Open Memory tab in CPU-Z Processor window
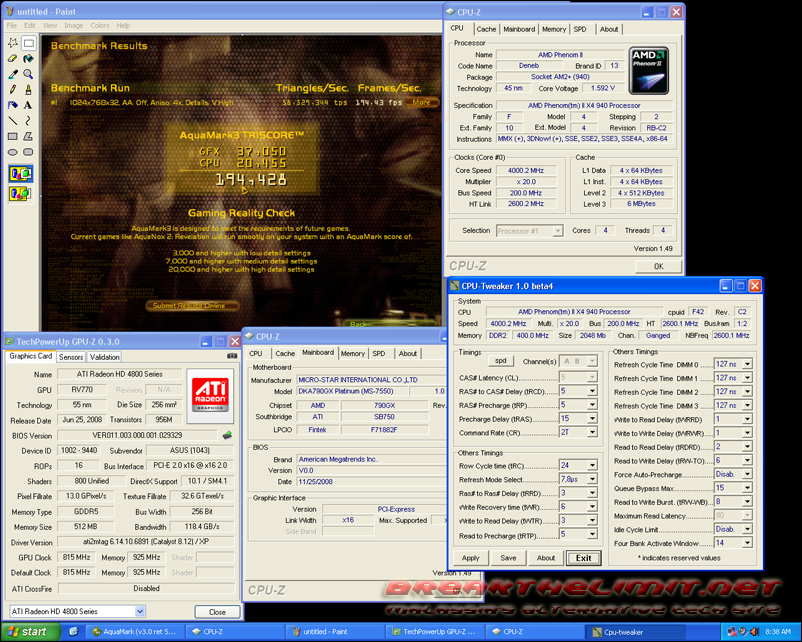Image resolution: width=802 pixels, height=642 pixels. (x=554, y=29)
